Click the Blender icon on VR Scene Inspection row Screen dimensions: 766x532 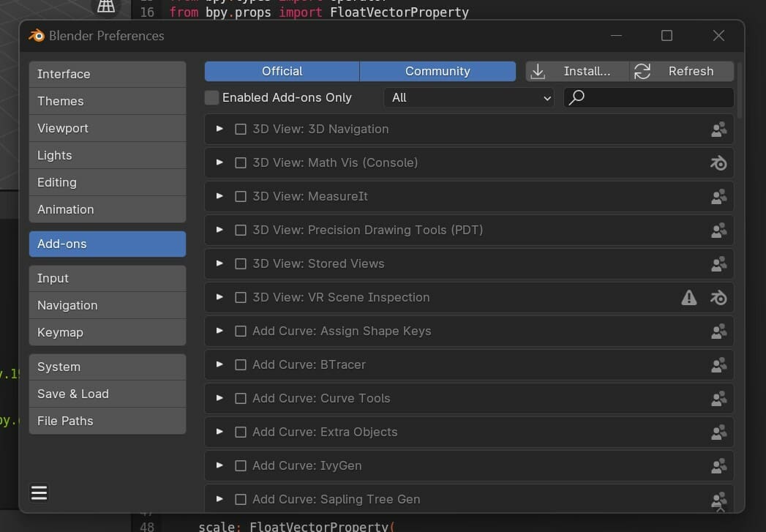tap(718, 298)
